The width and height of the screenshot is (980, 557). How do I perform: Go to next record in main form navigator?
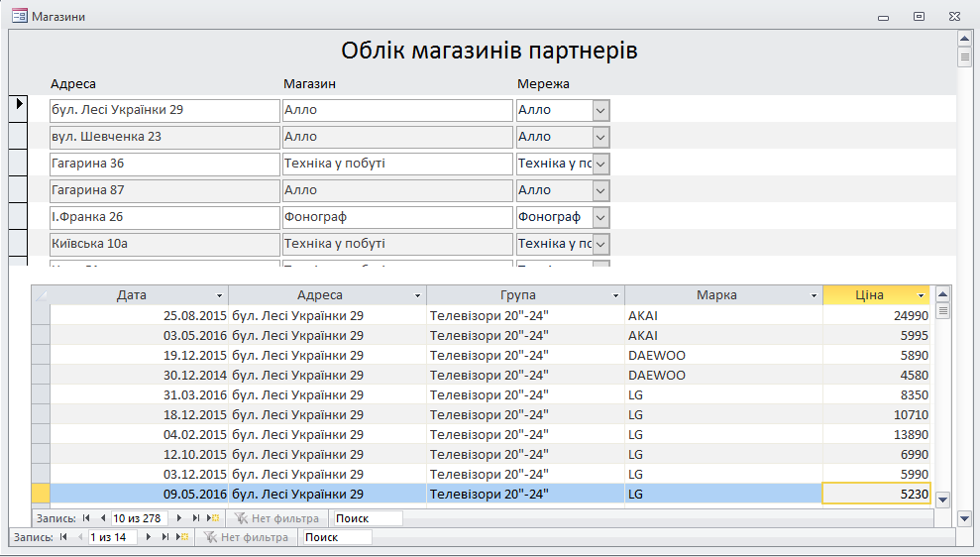click(x=149, y=537)
